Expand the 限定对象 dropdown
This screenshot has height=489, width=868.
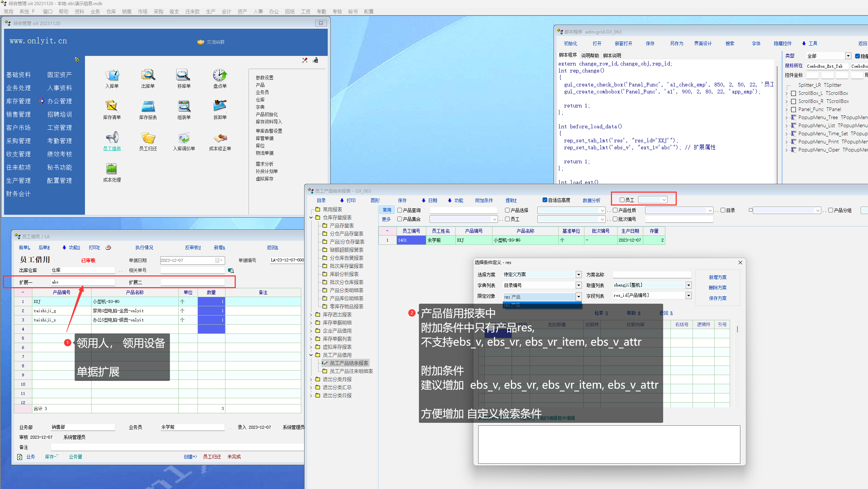579,296
